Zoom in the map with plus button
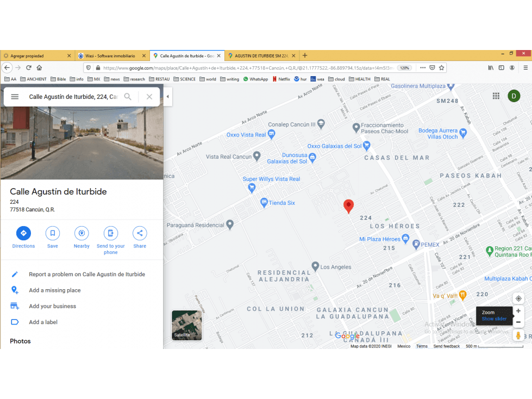This screenshot has width=532, height=399. [518, 311]
